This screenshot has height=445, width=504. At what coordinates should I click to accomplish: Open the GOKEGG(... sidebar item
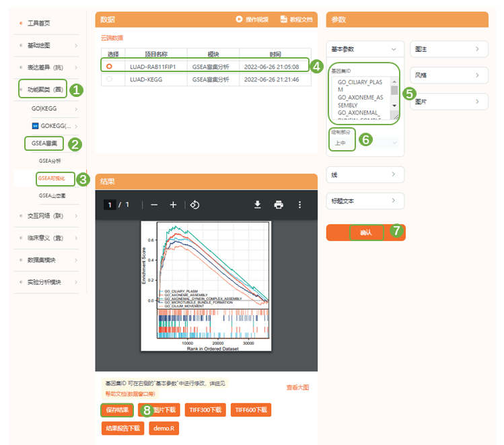point(56,126)
